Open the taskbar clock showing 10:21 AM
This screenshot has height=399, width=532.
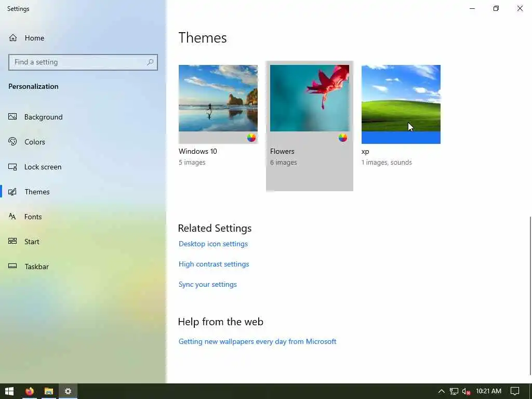pos(488,391)
